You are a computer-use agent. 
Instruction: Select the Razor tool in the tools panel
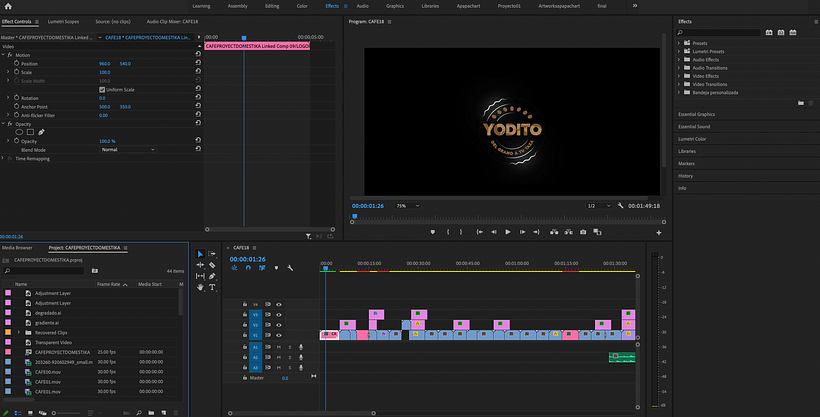click(212, 265)
